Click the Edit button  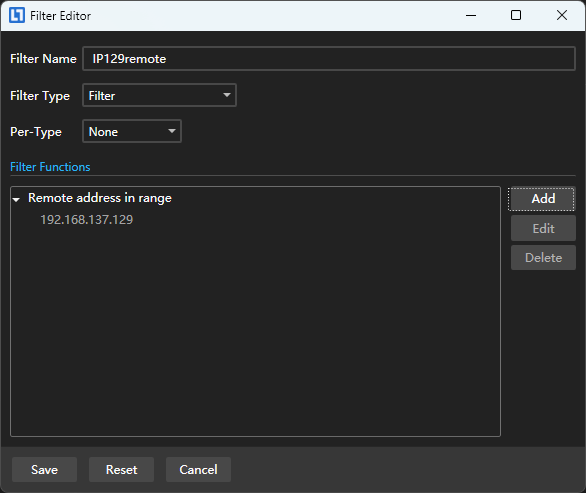tap(543, 228)
